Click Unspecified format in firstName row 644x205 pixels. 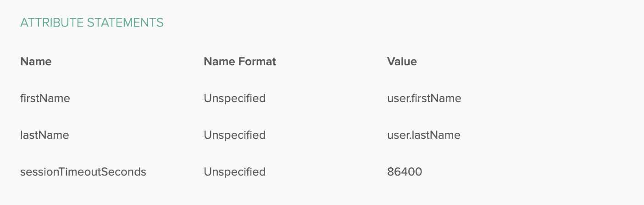pos(234,98)
